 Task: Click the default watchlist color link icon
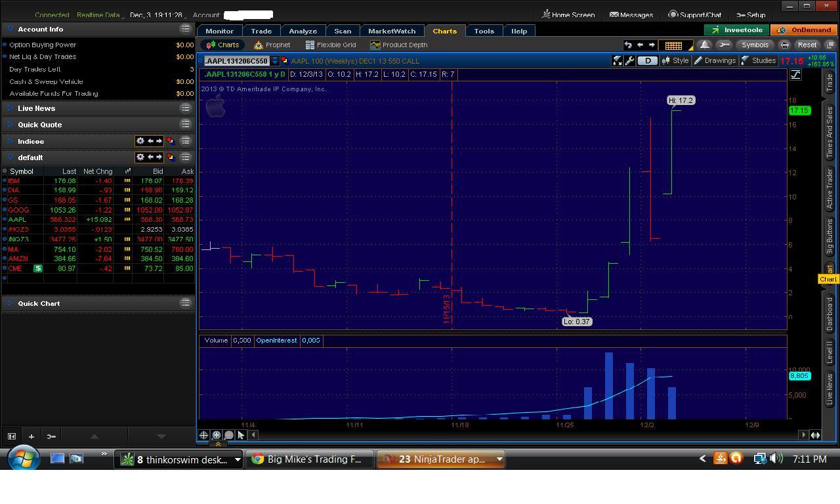click(x=171, y=157)
